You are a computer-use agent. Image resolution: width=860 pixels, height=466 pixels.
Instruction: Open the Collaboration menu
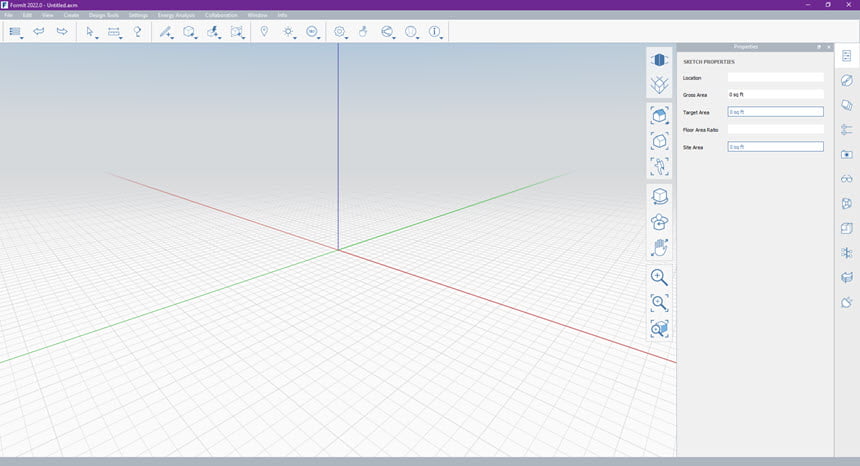[x=221, y=15]
